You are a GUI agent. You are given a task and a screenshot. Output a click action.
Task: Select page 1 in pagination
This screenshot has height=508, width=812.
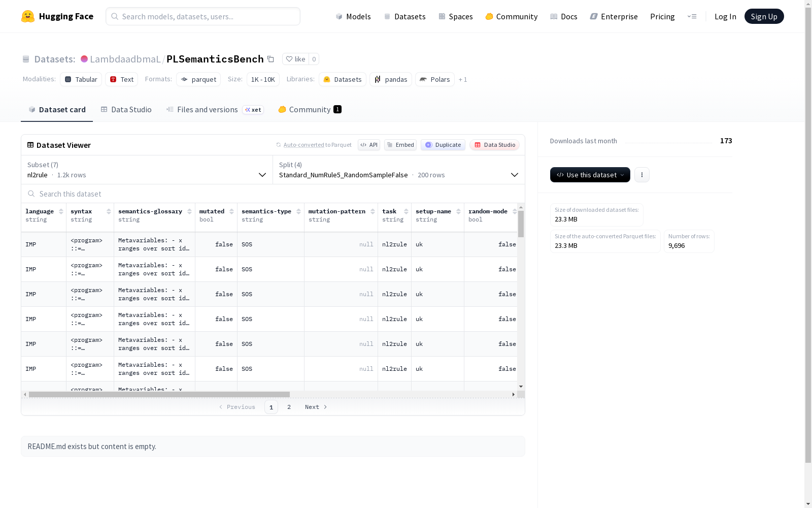[271, 407]
